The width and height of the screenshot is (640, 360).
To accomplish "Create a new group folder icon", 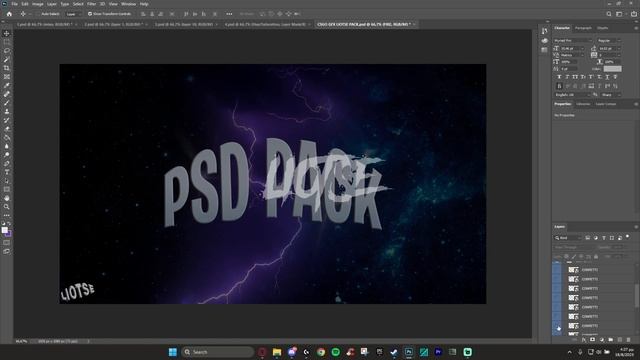I will [611, 340].
